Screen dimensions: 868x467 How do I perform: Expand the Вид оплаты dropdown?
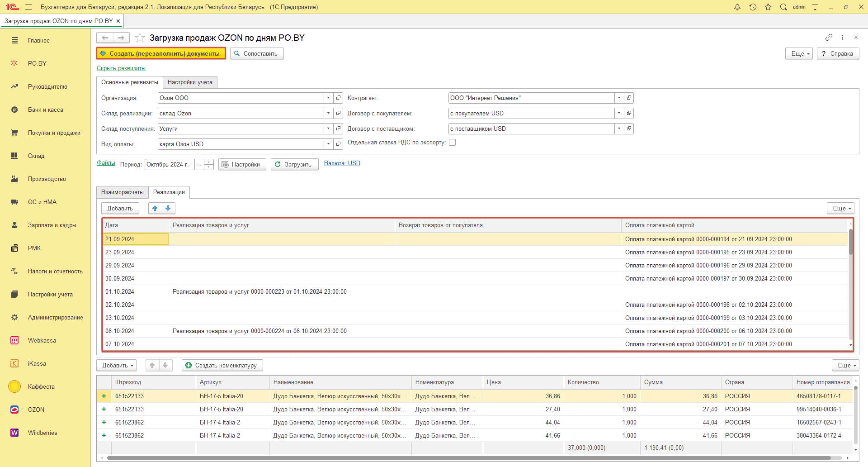[329, 144]
